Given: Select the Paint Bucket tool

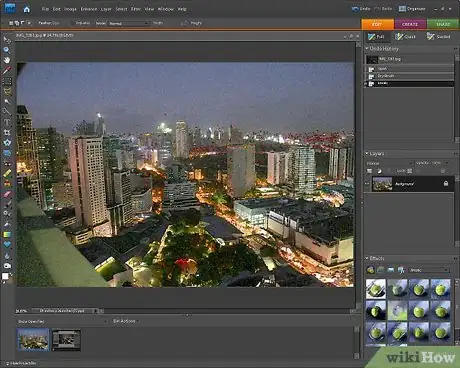Looking at the screenshot, I should point(7,224).
